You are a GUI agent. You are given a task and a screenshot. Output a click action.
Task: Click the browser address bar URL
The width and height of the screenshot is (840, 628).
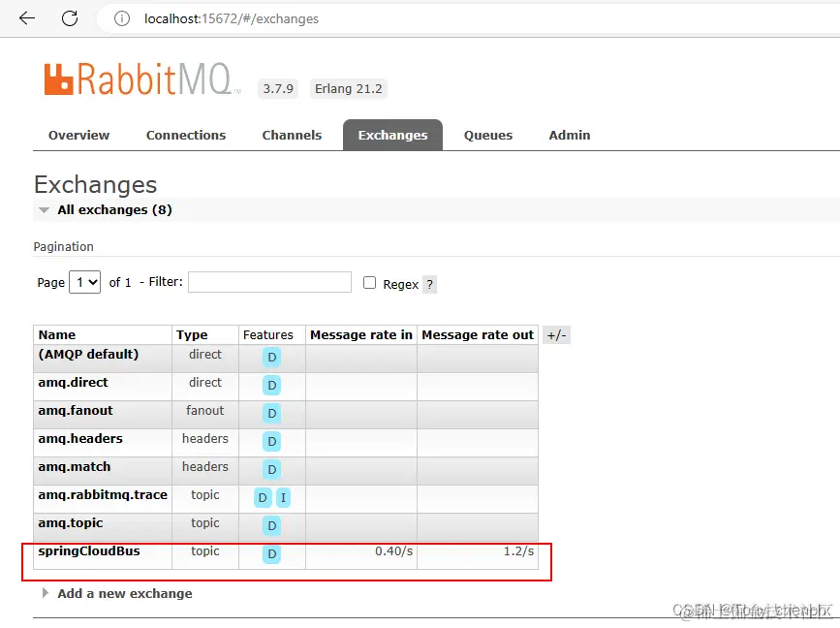(x=232, y=18)
